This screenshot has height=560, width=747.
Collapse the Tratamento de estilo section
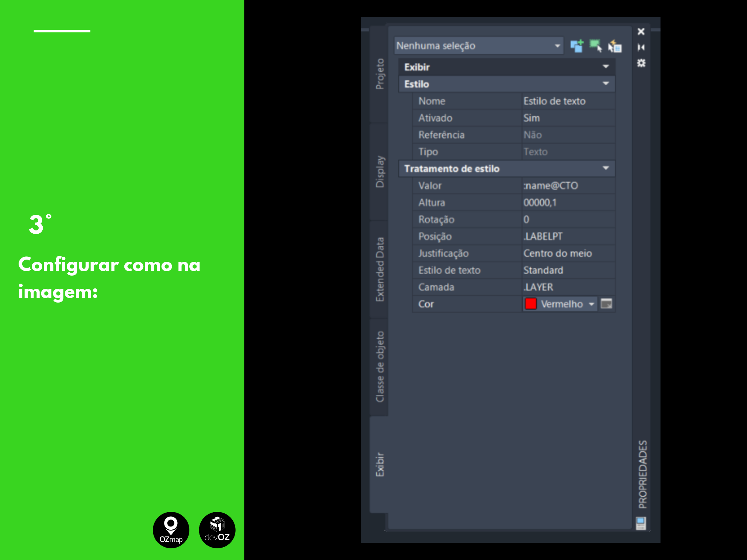coord(507,169)
